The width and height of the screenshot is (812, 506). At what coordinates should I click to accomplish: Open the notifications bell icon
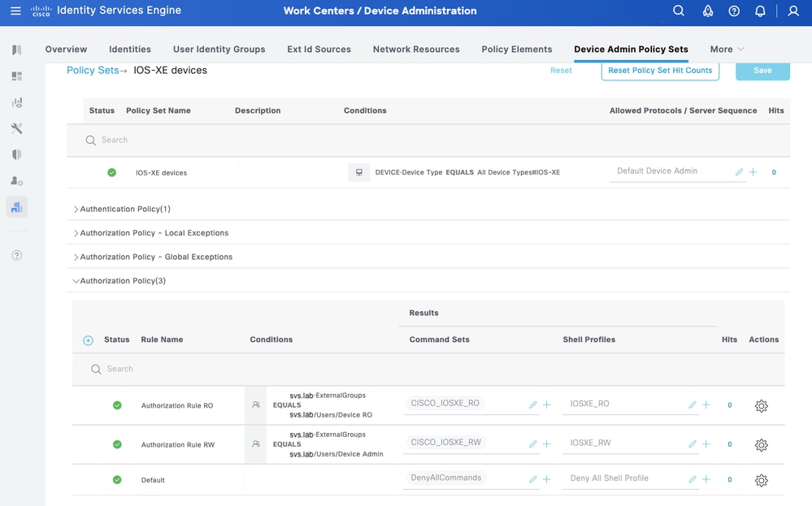[760, 11]
